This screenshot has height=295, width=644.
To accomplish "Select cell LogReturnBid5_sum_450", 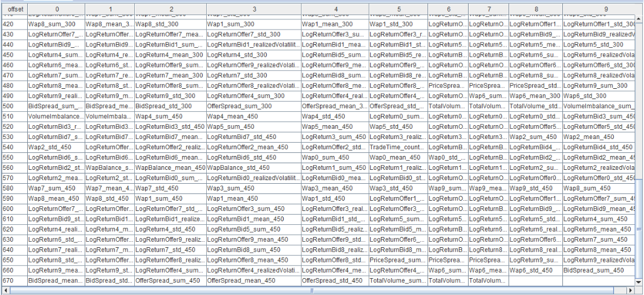I will click(x=253, y=229).
